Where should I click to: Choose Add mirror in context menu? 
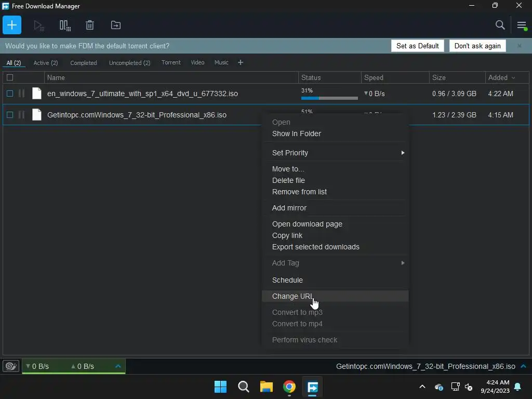[335, 208]
